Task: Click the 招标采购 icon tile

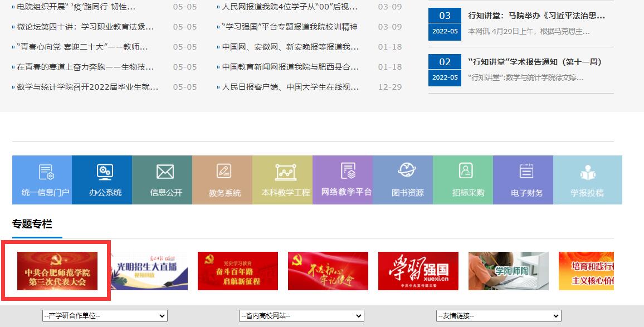Action: coord(463,179)
